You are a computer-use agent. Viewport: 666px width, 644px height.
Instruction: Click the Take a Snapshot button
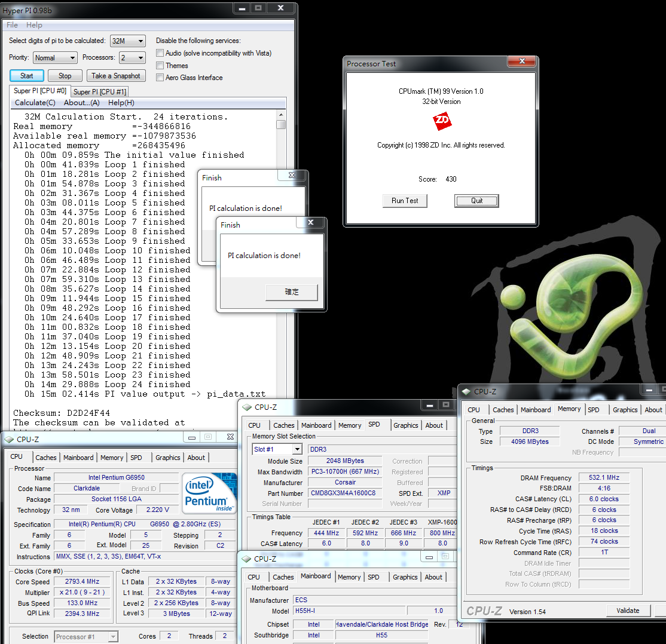[116, 76]
